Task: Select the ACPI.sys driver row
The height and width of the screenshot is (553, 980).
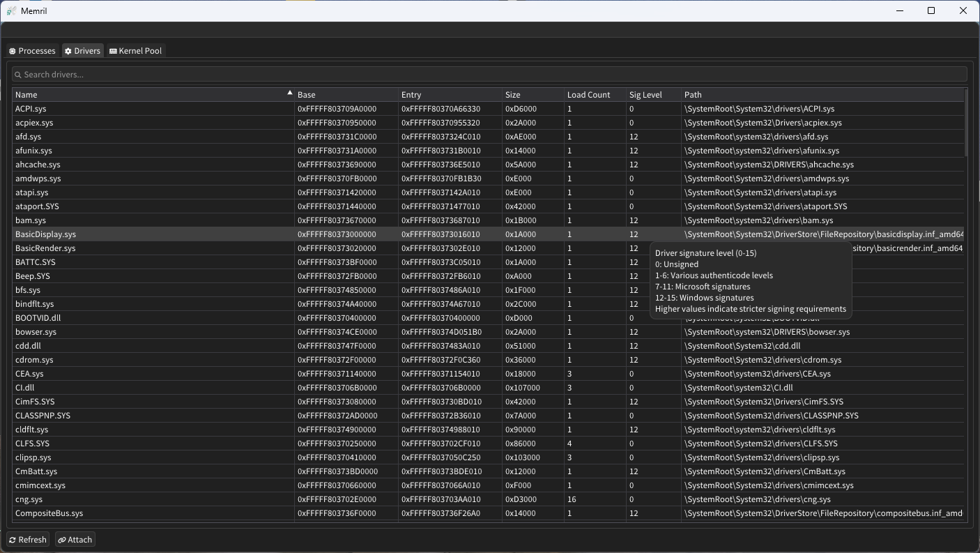Action: (x=488, y=109)
